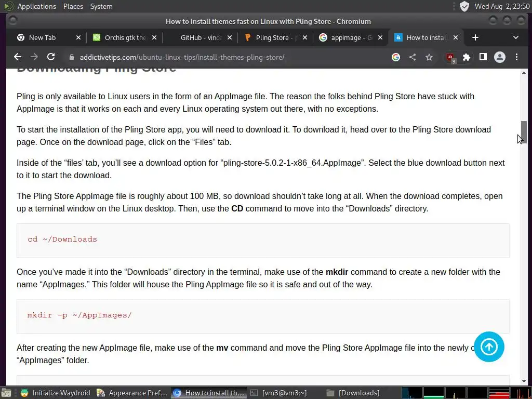Screen dimensions: 532x399
Task: Open the Applications menu
Action: 37,6
